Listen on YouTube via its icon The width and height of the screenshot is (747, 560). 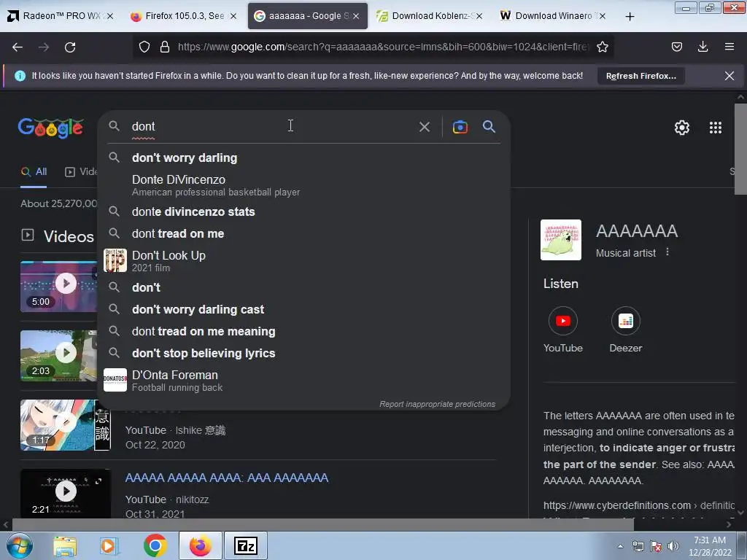pos(562,321)
